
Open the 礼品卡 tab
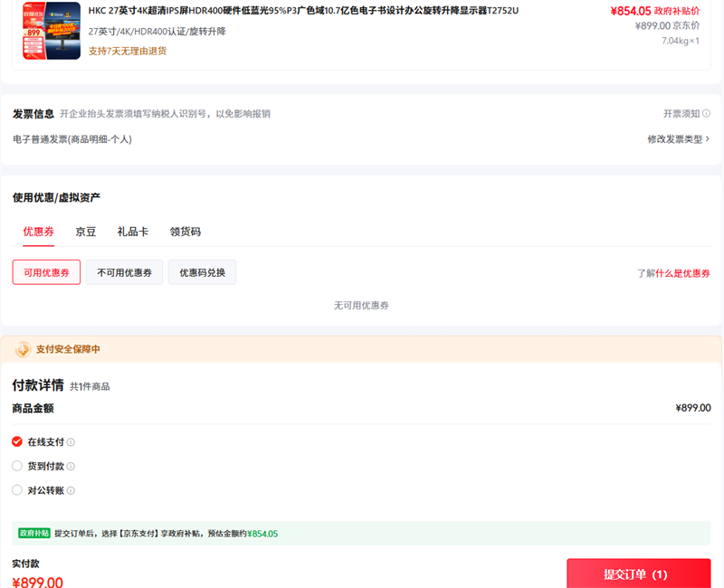133,232
